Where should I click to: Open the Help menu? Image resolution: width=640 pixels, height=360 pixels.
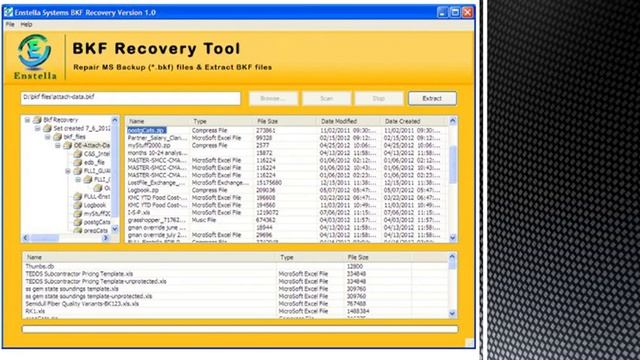(26, 24)
